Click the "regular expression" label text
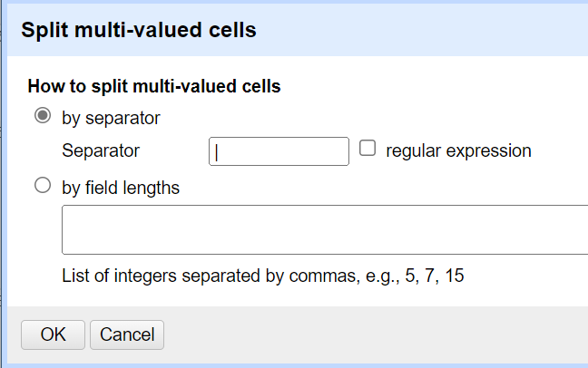This screenshot has width=588, height=368. tap(458, 150)
